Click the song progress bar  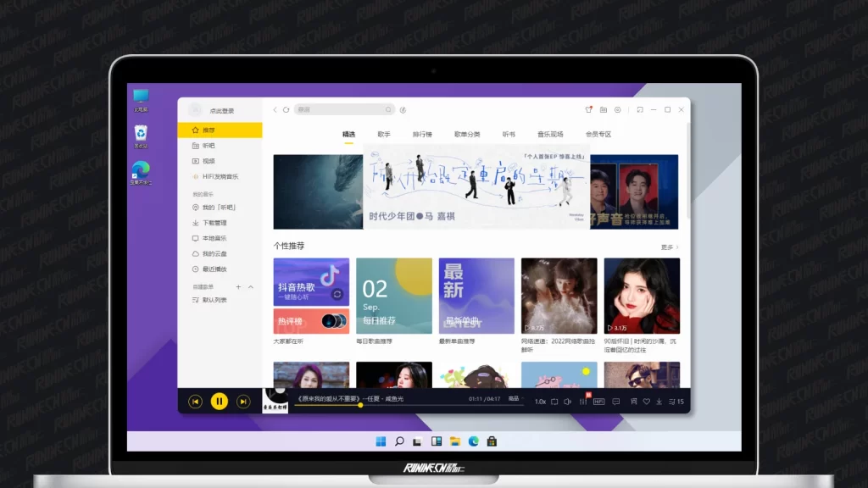click(407, 406)
